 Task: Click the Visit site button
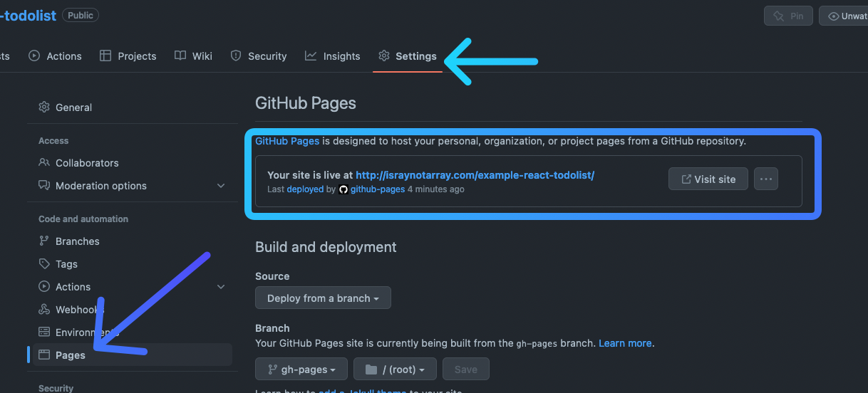pos(708,179)
